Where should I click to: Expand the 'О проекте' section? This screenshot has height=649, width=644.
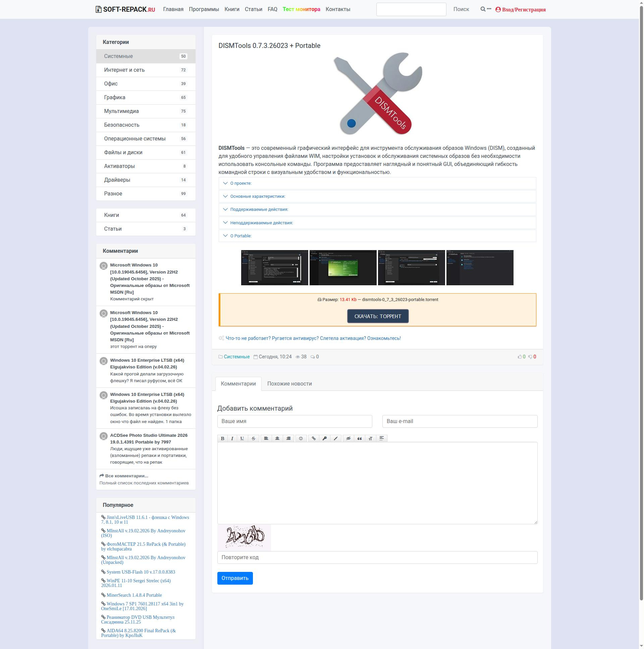[240, 183]
